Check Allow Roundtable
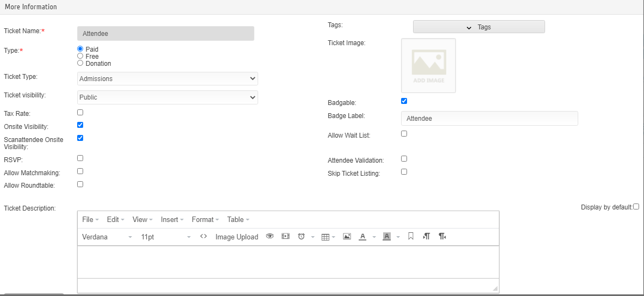This screenshot has width=644, height=296. click(x=80, y=184)
